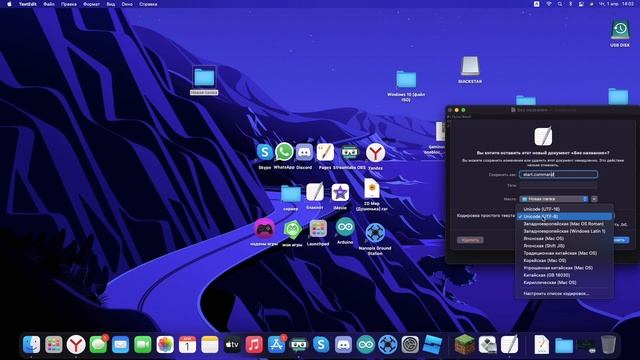
Task: Click the file name input field
Action: pos(558,174)
